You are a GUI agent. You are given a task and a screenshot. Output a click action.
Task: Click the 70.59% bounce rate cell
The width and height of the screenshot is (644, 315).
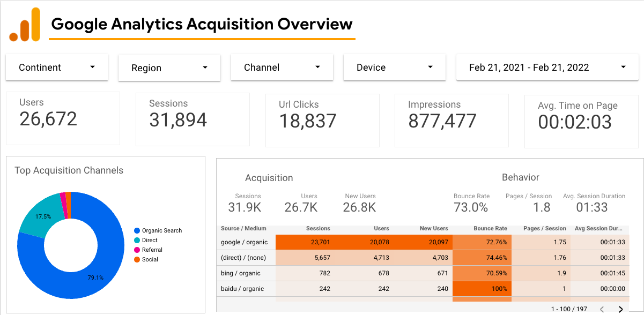(482, 273)
